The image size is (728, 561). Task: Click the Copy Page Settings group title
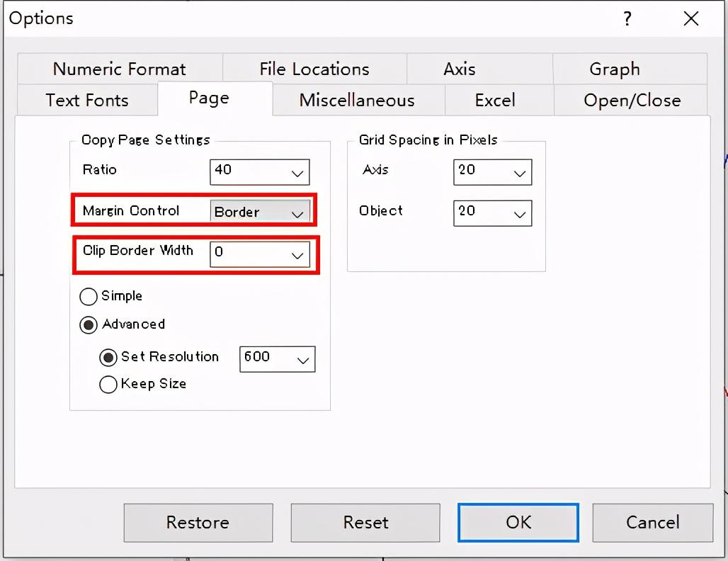pos(146,140)
